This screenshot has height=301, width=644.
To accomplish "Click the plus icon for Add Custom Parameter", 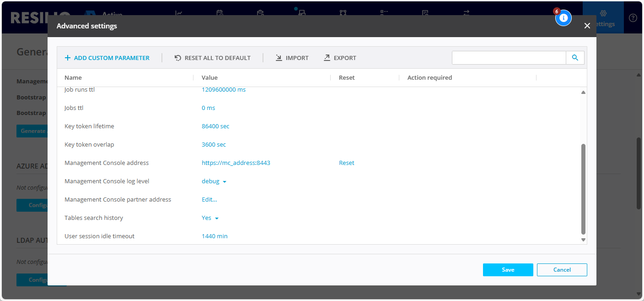I will (68, 58).
